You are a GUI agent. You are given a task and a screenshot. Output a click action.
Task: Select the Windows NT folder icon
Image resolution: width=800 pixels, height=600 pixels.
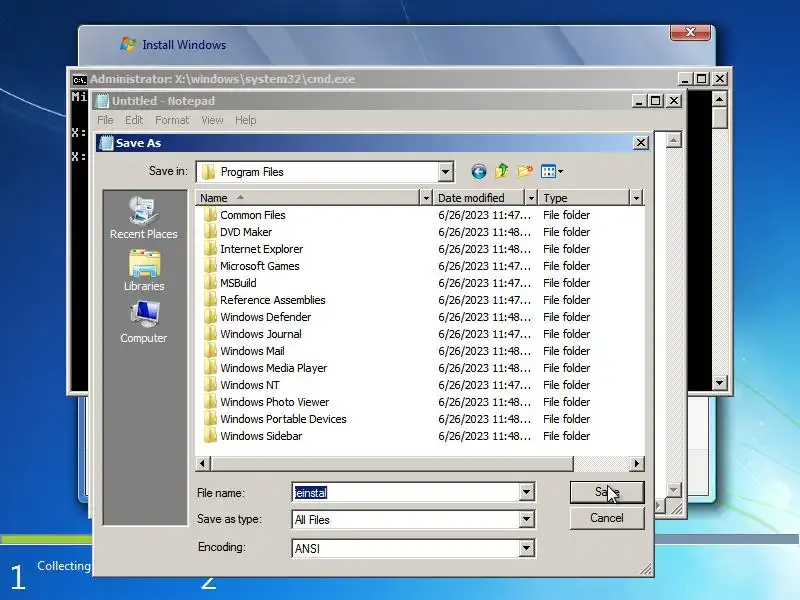(x=209, y=385)
